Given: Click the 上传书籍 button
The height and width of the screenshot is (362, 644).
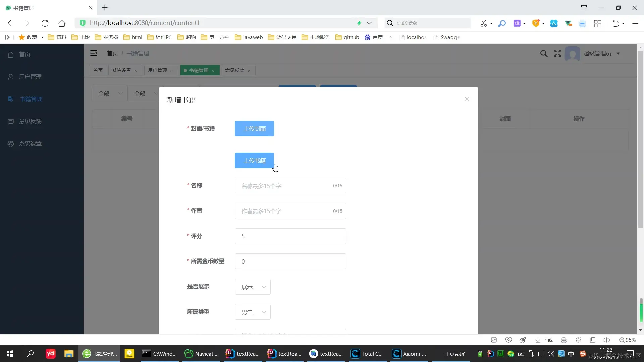Looking at the screenshot, I should pos(254,161).
